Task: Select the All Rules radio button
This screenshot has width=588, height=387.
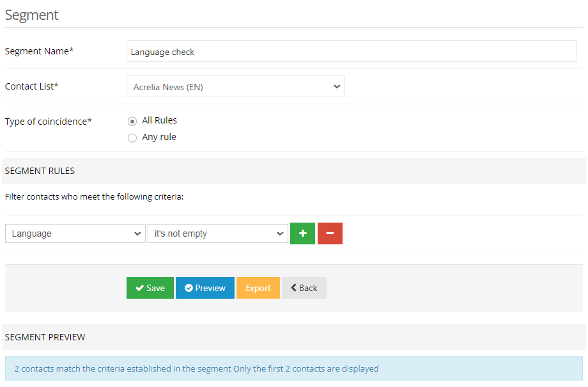Action: click(132, 121)
